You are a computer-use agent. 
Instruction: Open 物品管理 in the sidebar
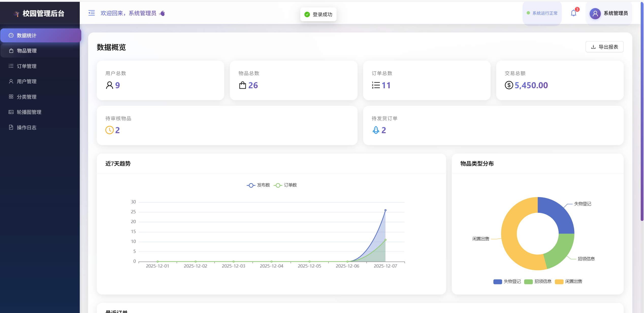[27, 51]
